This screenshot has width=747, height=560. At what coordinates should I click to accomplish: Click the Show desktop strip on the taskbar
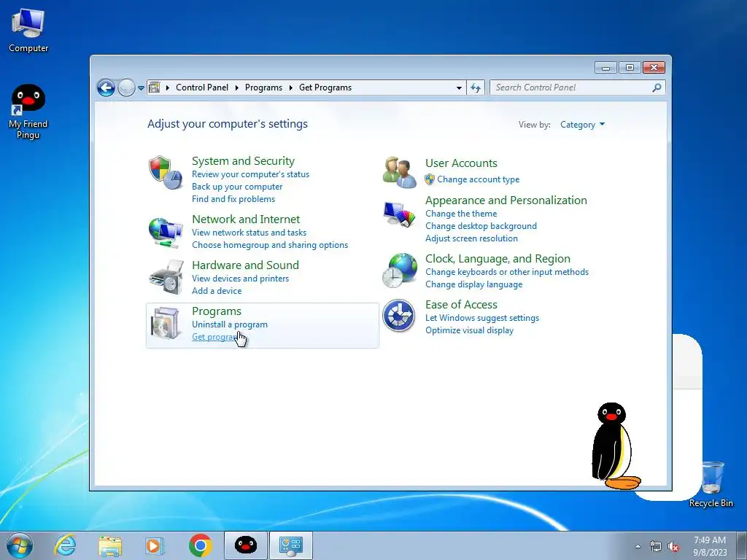(742, 545)
